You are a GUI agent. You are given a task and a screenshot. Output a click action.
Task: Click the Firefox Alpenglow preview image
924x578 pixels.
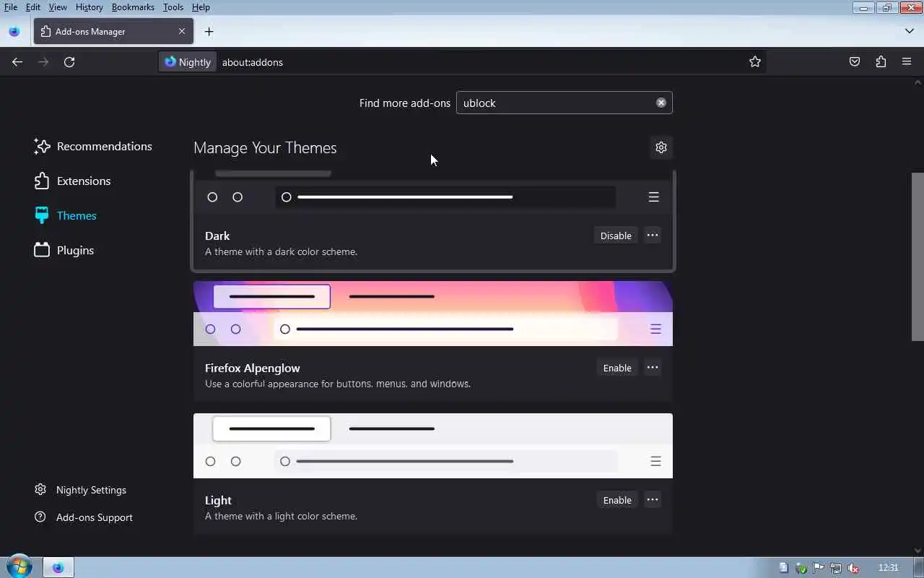(433, 314)
